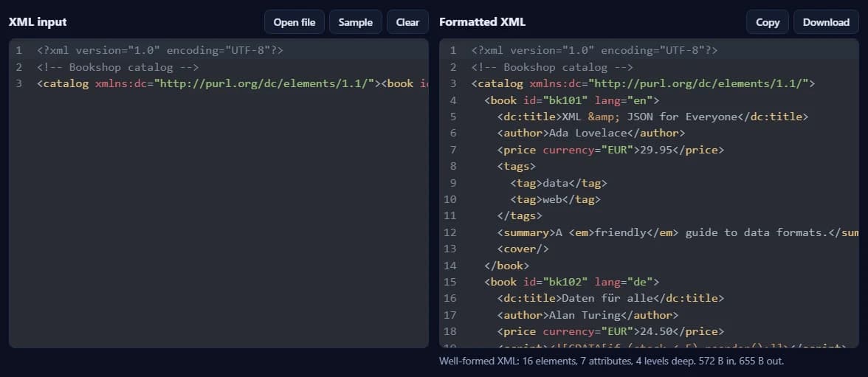Click the catalog opening tag in output
The width and height of the screenshot is (868, 377).
643,83
